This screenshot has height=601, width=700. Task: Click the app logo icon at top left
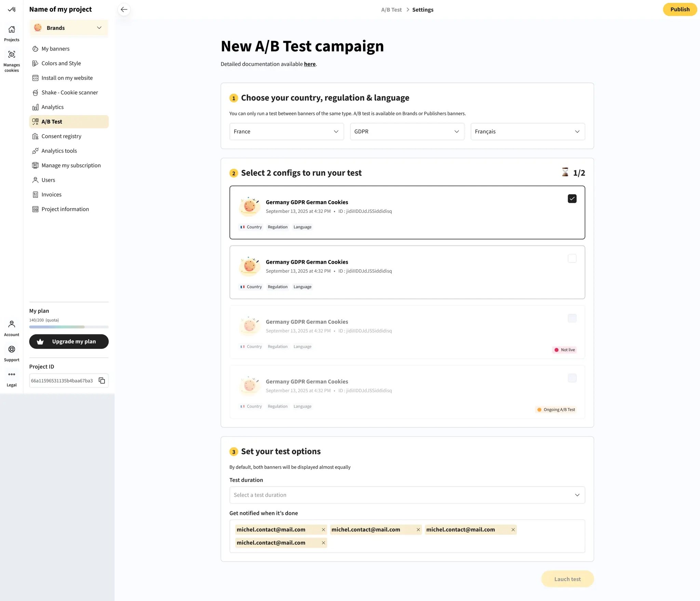coord(12,9)
